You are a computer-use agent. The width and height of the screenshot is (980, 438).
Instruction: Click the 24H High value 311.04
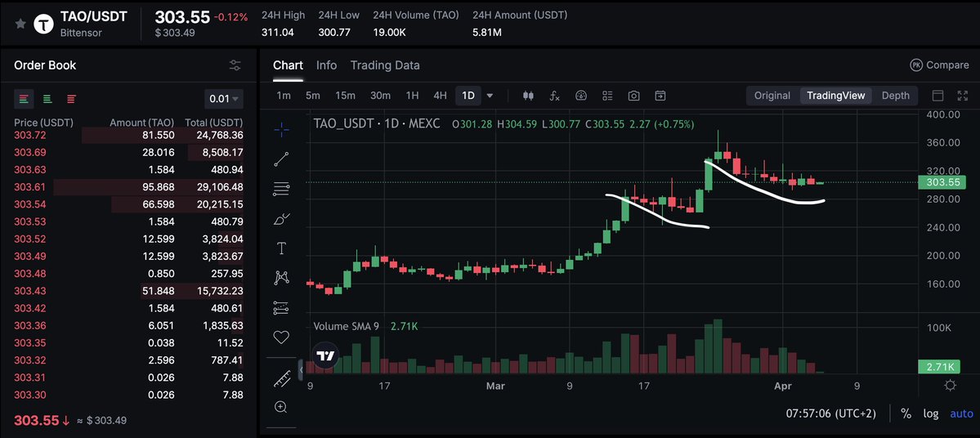pos(278,32)
